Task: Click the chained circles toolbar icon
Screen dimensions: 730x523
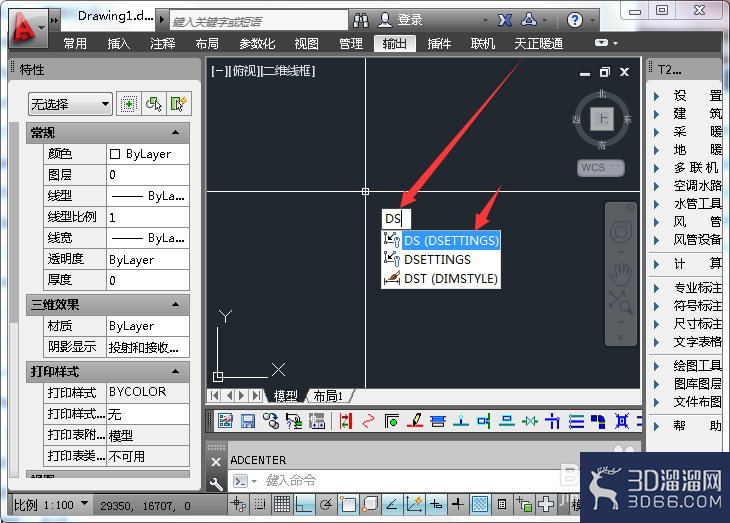Action: (x=270, y=421)
